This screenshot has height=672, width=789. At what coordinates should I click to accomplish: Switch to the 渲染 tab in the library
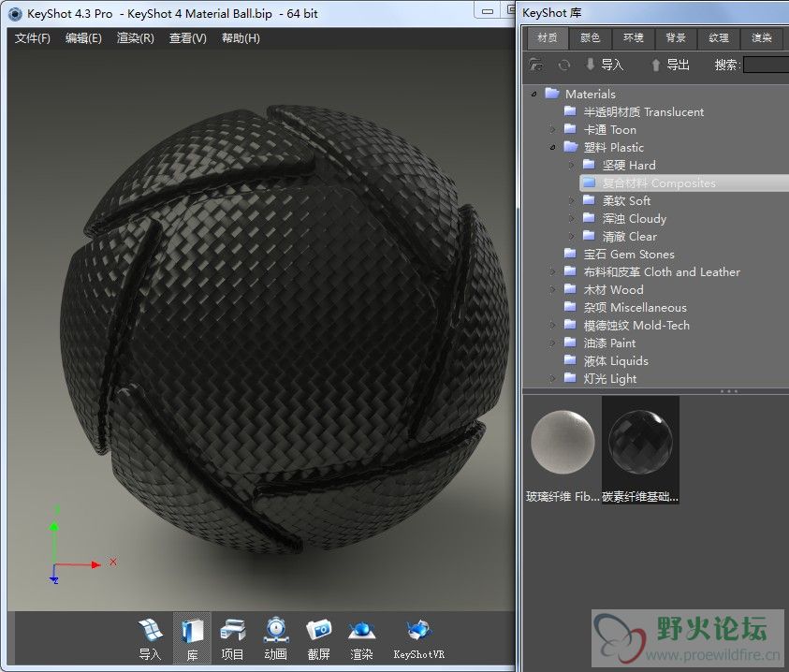(761, 37)
